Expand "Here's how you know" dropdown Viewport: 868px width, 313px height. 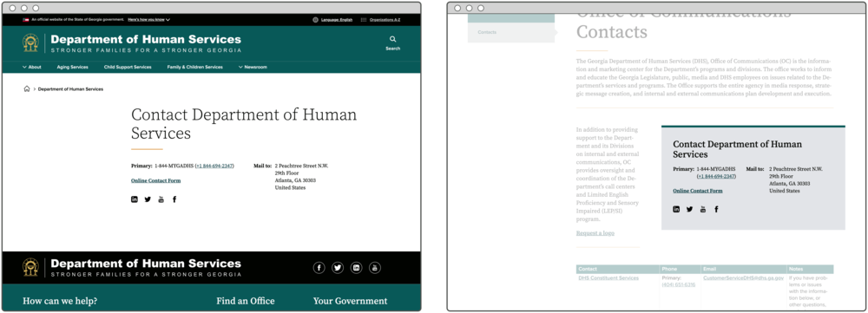click(149, 19)
